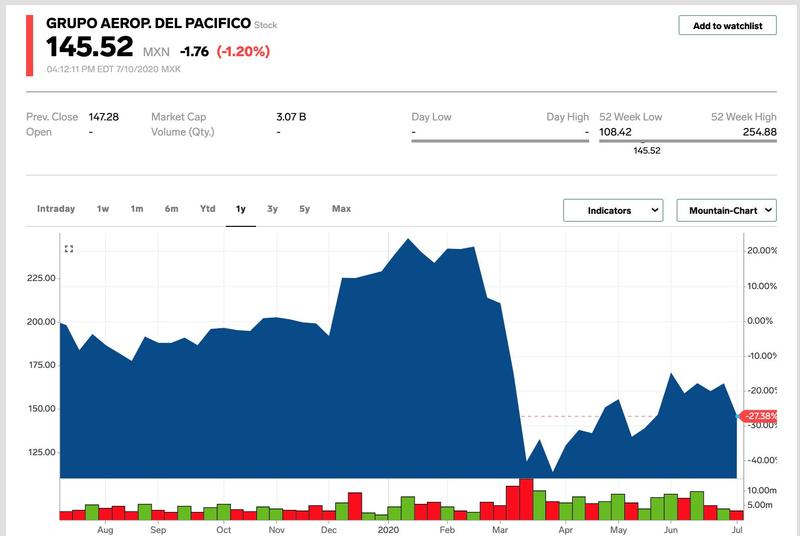Viewport: 800px width, 536px height.
Task: Click the 254.88 52 week high value
Action: (x=760, y=132)
